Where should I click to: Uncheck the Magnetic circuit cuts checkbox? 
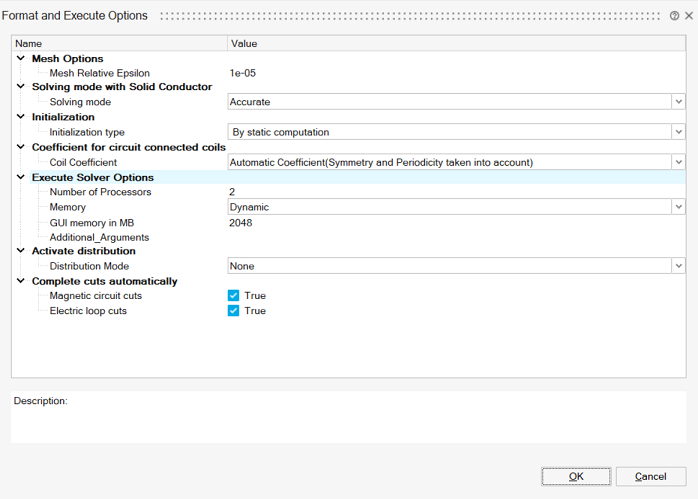click(233, 296)
